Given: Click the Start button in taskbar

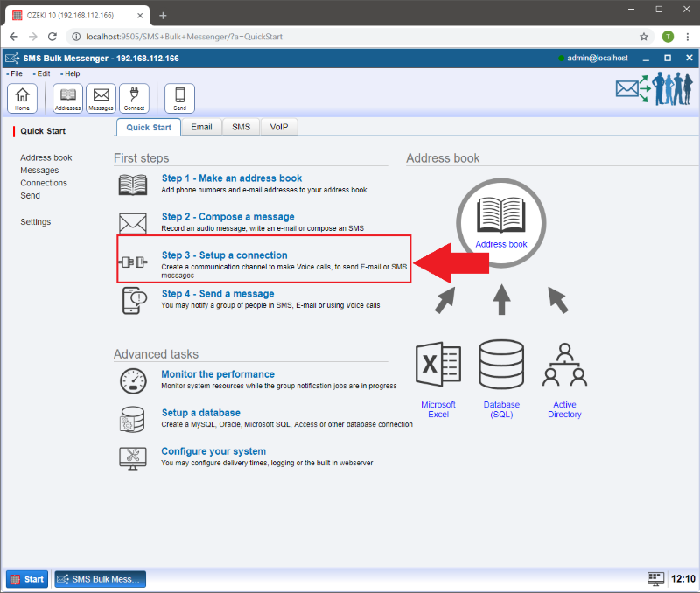Looking at the screenshot, I should tap(27, 579).
